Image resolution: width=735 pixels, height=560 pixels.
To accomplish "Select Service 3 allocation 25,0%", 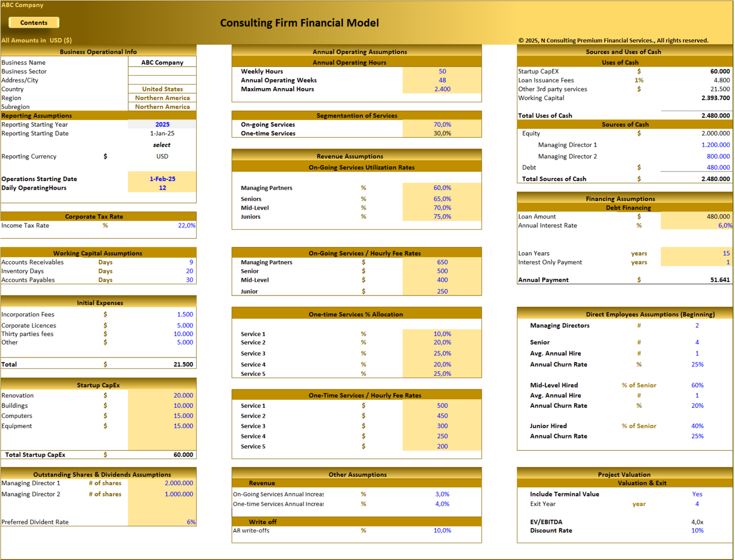I will 442,353.
